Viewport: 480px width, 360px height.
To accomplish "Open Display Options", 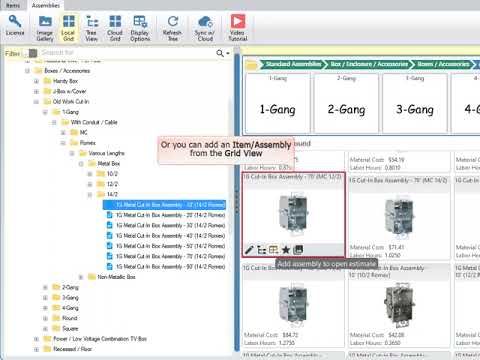I will (140, 29).
